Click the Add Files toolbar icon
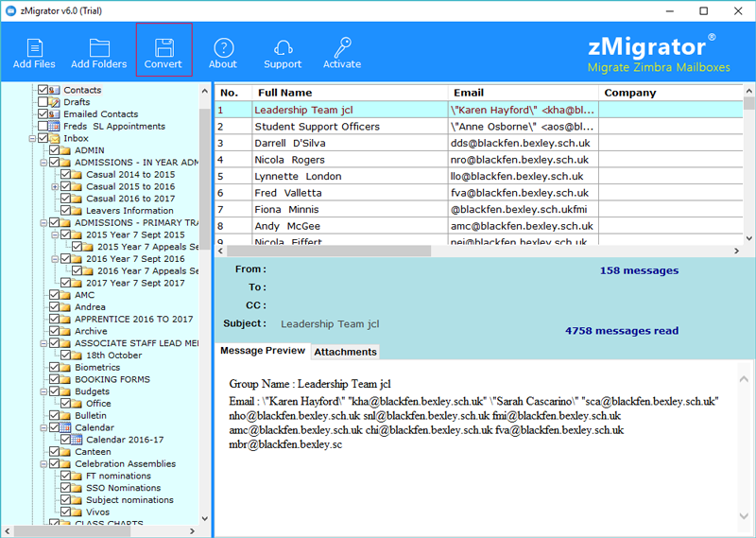Viewport: 756px width, 538px height. (34, 48)
